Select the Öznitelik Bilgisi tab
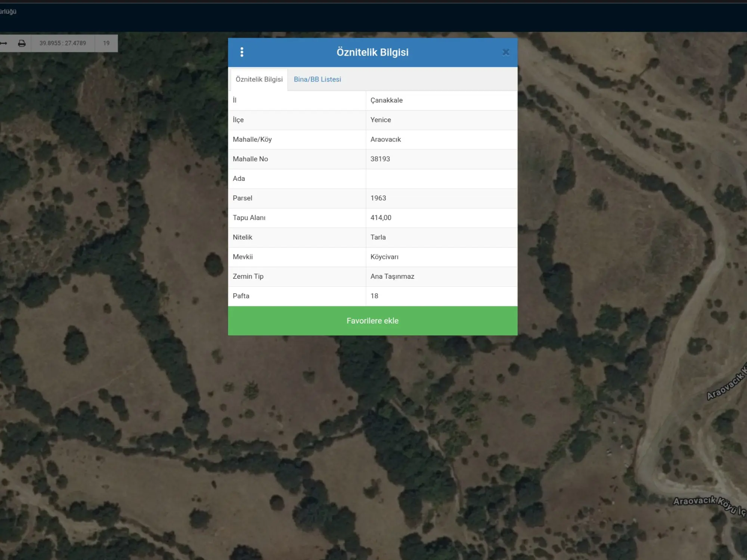 pyautogui.click(x=259, y=79)
